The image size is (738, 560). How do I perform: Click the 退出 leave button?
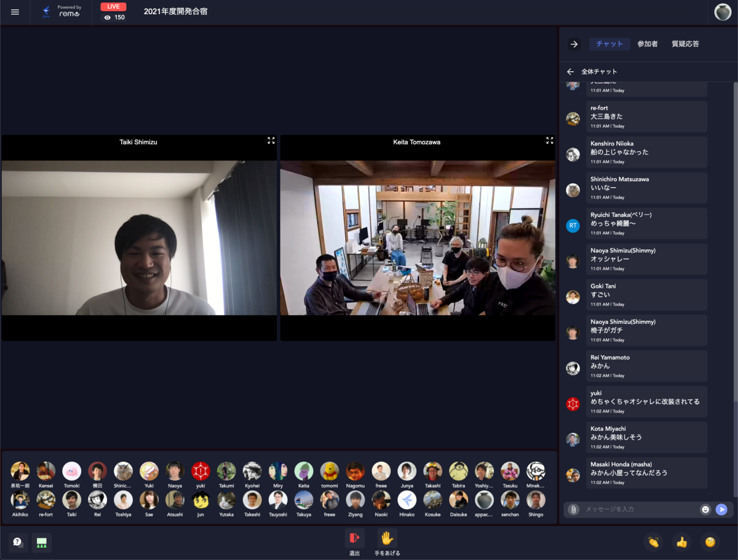click(354, 538)
